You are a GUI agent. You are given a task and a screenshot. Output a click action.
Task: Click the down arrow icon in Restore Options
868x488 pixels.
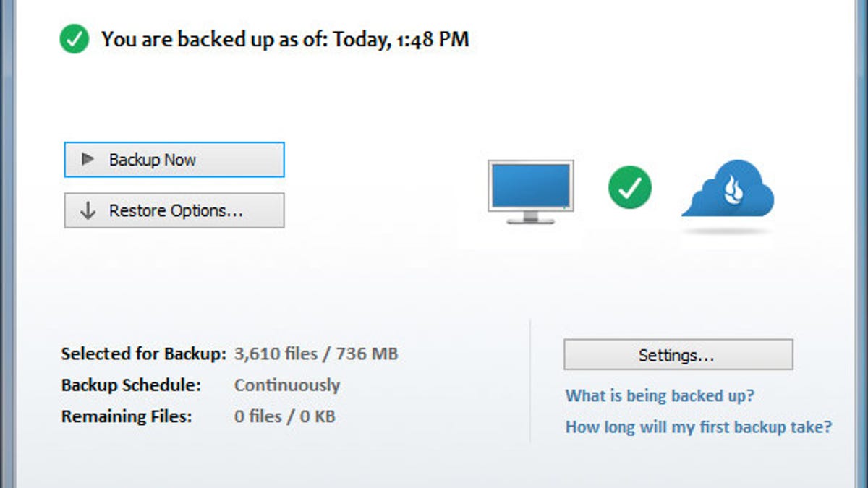[x=88, y=210]
